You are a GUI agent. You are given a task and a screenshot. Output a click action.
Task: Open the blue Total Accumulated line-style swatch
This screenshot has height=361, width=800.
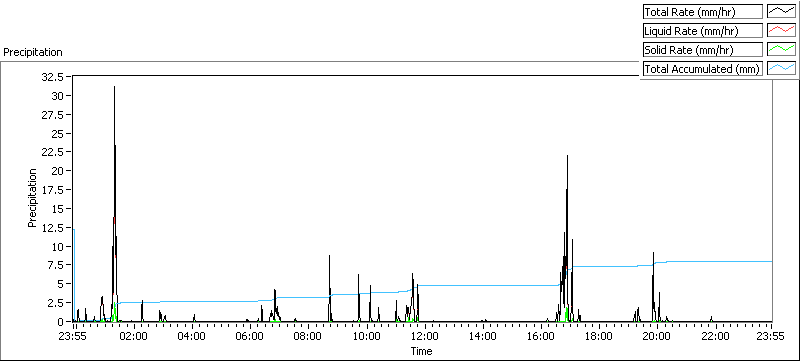(x=781, y=68)
